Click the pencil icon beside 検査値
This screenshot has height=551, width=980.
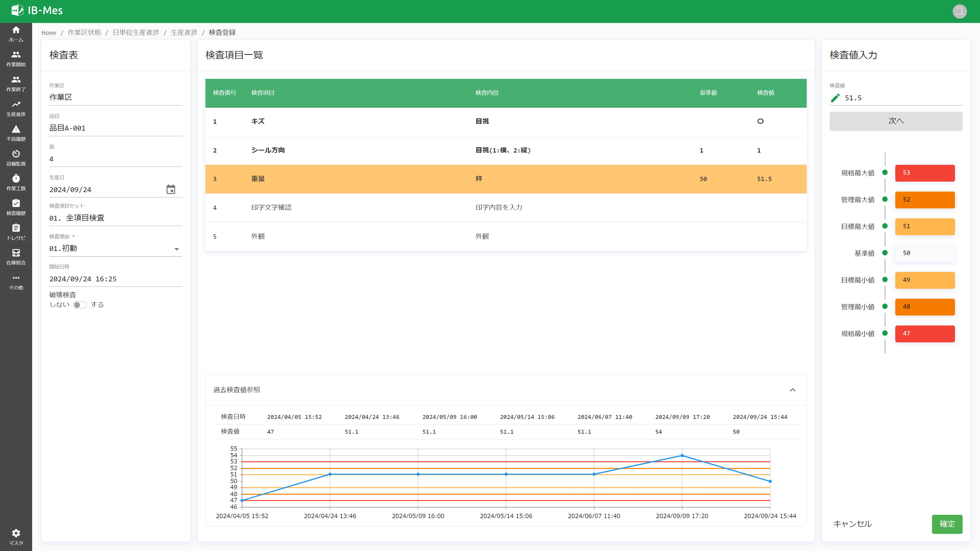click(x=835, y=98)
